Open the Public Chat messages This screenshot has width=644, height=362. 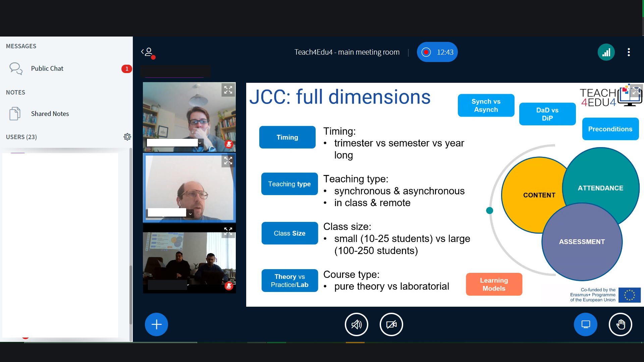pos(47,69)
